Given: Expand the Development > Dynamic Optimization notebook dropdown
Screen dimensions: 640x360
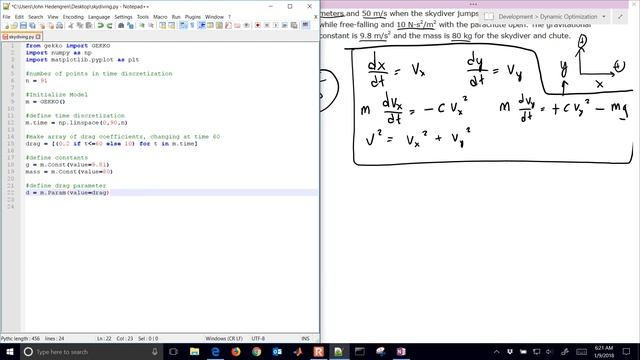Looking at the screenshot, I should 604,17.
